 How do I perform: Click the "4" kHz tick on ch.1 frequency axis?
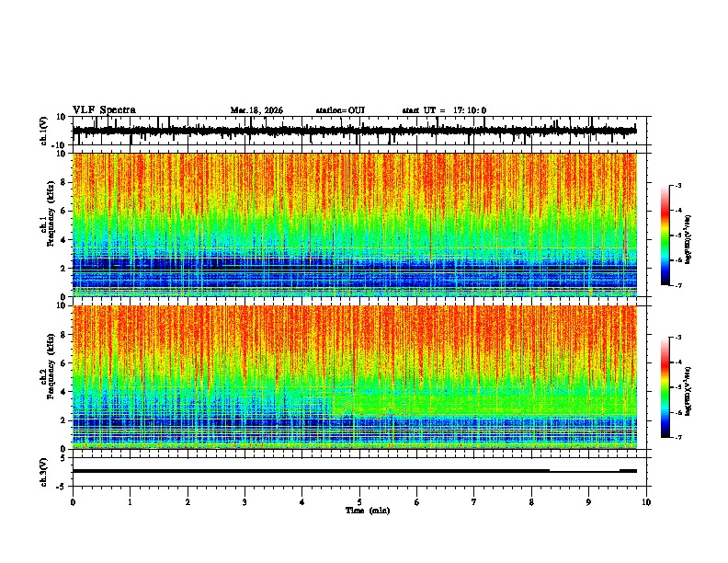pyautogui.click(x=63, y=240)
